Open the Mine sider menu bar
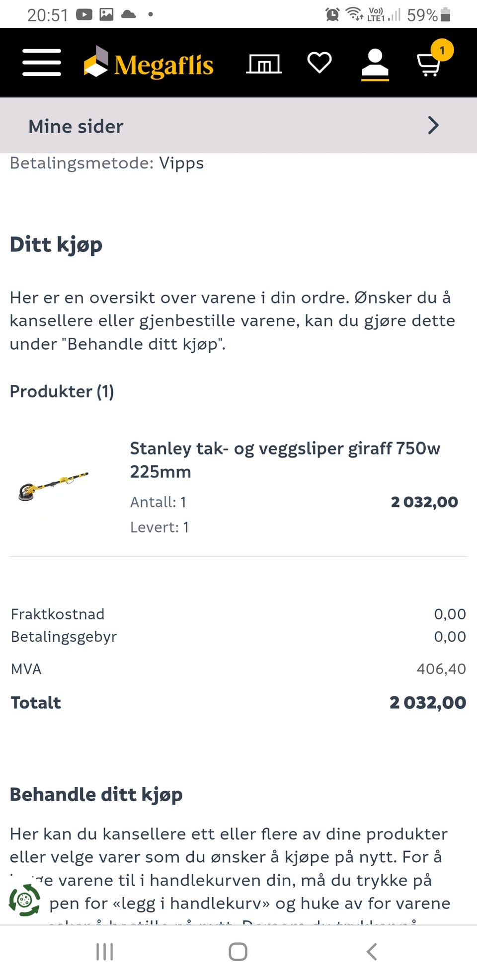The width and height of the screenshot is (477, 980). coord(238,126)
